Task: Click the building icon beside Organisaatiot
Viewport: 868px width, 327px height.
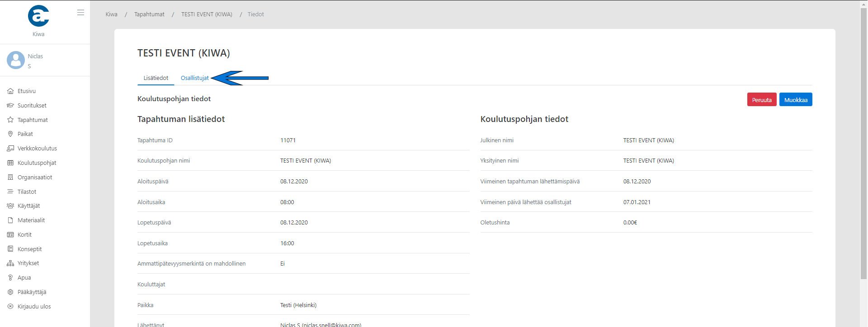Action: coord(10,178)
